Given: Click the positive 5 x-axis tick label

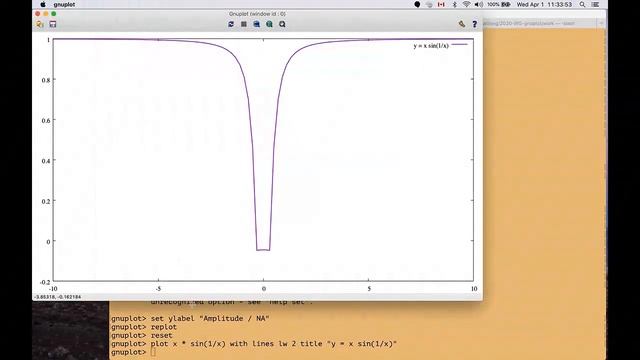Looking at the screenshot, I should 369,289.
